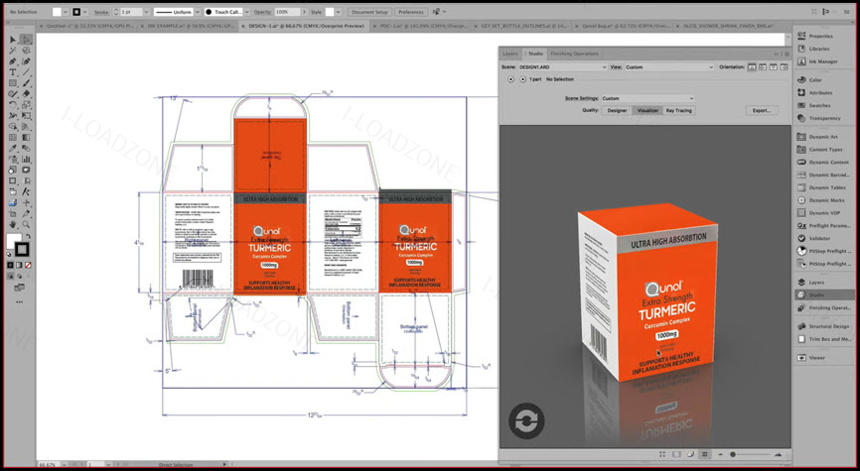Screen dimensions: 860x471
Task: Adjust the Studio zoom slider handle
Action: (x=732, y=455)
